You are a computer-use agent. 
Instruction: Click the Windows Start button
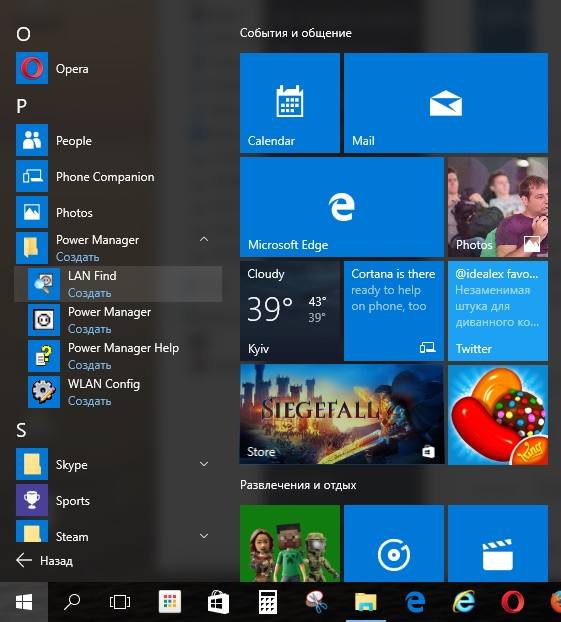click(24, 602)
